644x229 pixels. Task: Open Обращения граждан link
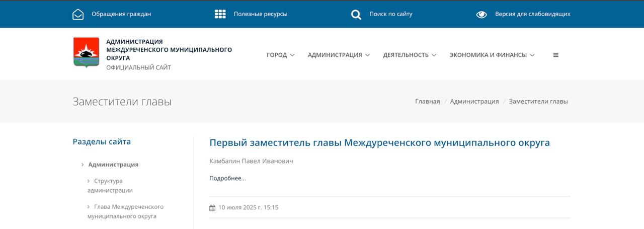pos(121,14)
